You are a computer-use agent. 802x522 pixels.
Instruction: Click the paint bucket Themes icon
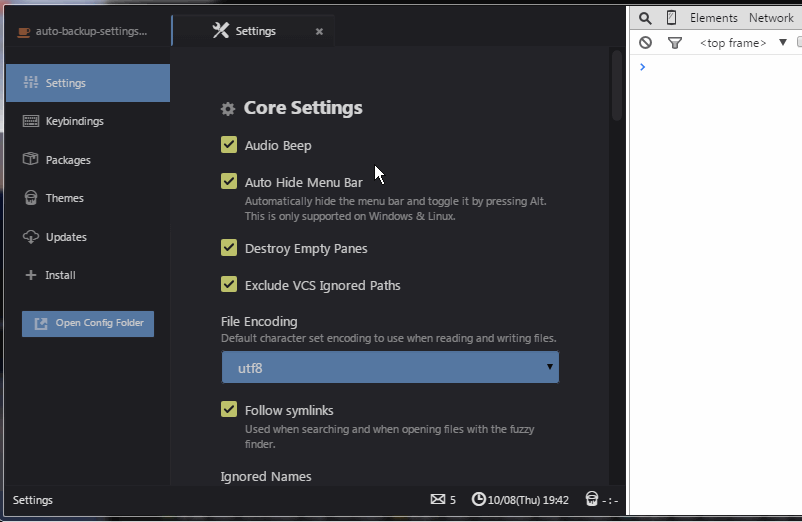click(31, 198)
